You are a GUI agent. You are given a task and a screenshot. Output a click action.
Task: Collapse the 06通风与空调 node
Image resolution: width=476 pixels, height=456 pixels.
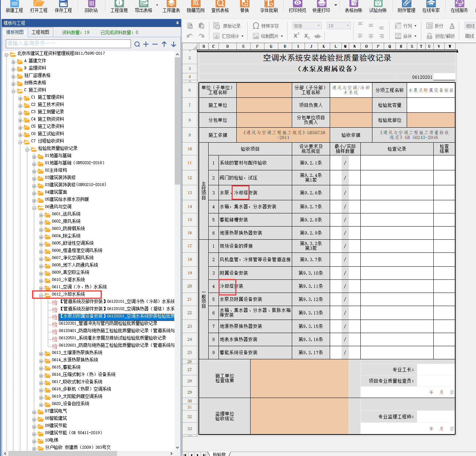(34, 208)
